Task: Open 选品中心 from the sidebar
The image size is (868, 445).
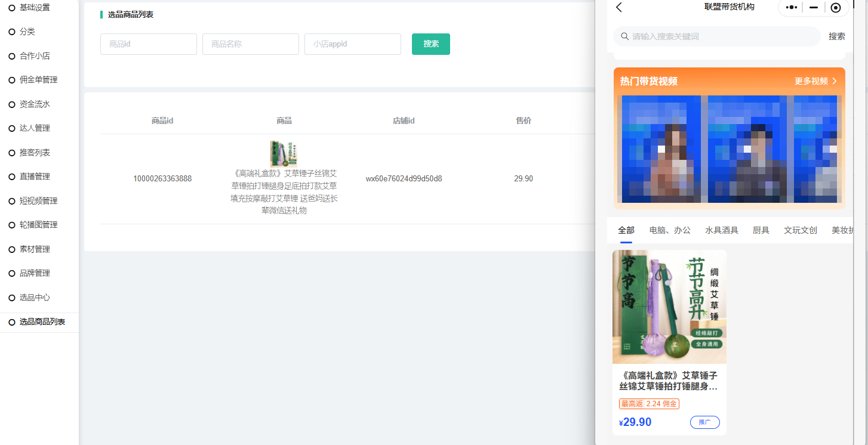Action: [35, 298]
